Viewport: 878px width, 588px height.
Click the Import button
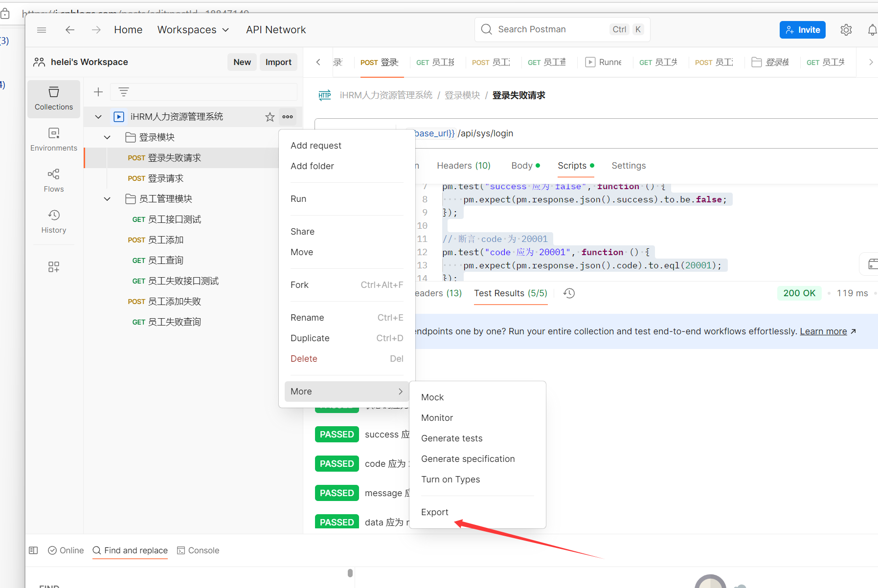(x=278, y=62)
